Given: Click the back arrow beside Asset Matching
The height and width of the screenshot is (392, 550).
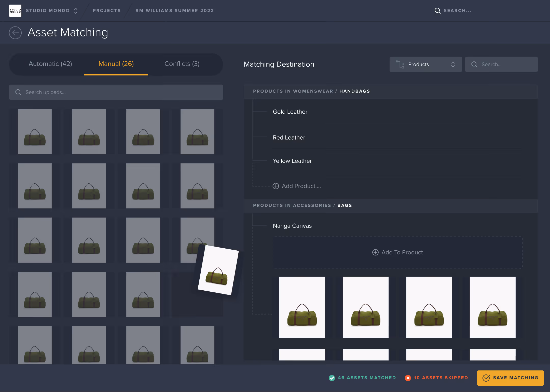Looking at the screenshot, I should (x=15, y=33).
